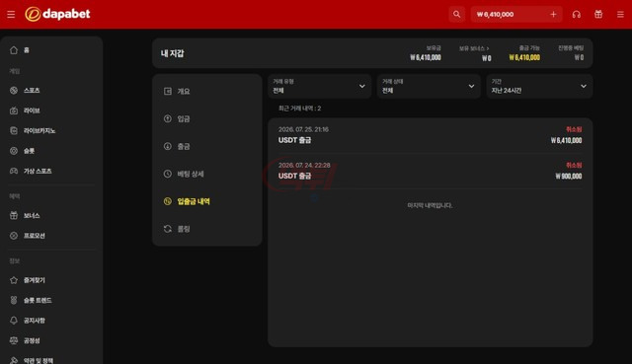Open the hamburger menu left of dapabet logo
The height and width of the screenshot is (364, 632).
pyautogui.click(x=11, y=14)
